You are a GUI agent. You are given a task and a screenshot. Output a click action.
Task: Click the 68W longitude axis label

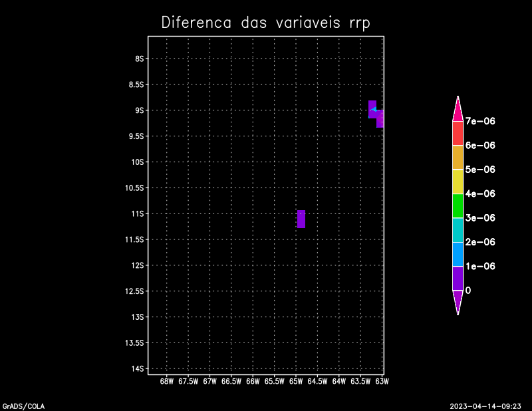pyautogui.click(x=167, y=382)
